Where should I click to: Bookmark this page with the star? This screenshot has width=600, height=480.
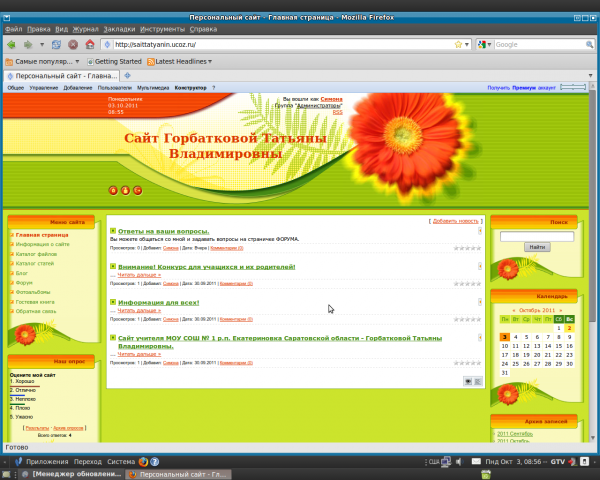tap(458, 44)
